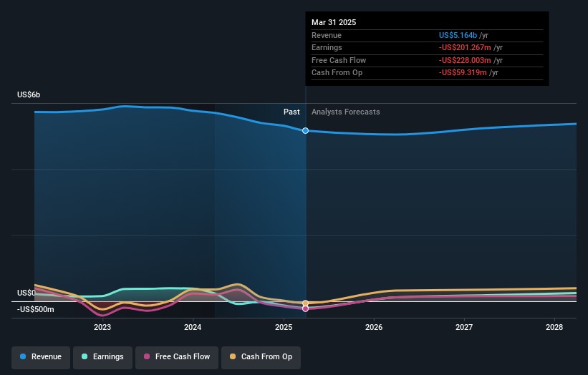Click the -US$500m y-axis label
Screen dimensions: 588x375
coord(34,309)
